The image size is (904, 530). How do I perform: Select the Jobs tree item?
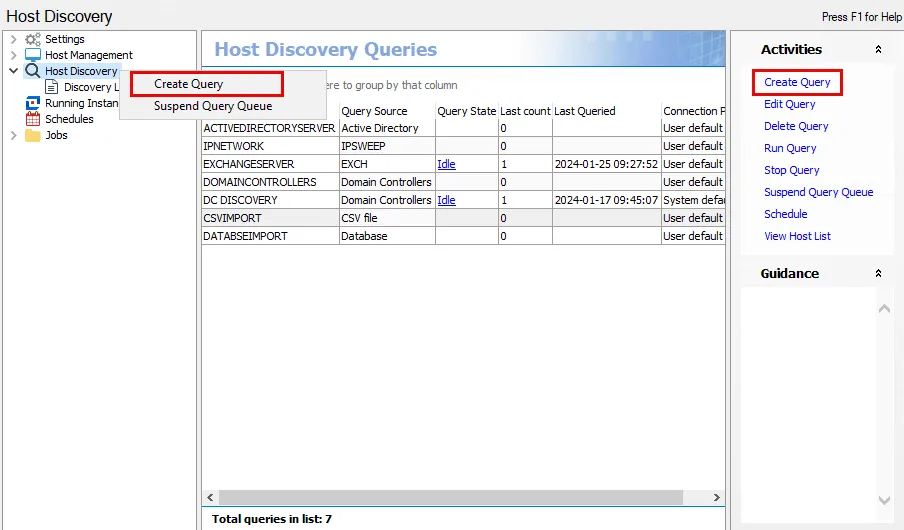(x=56, y=135)
